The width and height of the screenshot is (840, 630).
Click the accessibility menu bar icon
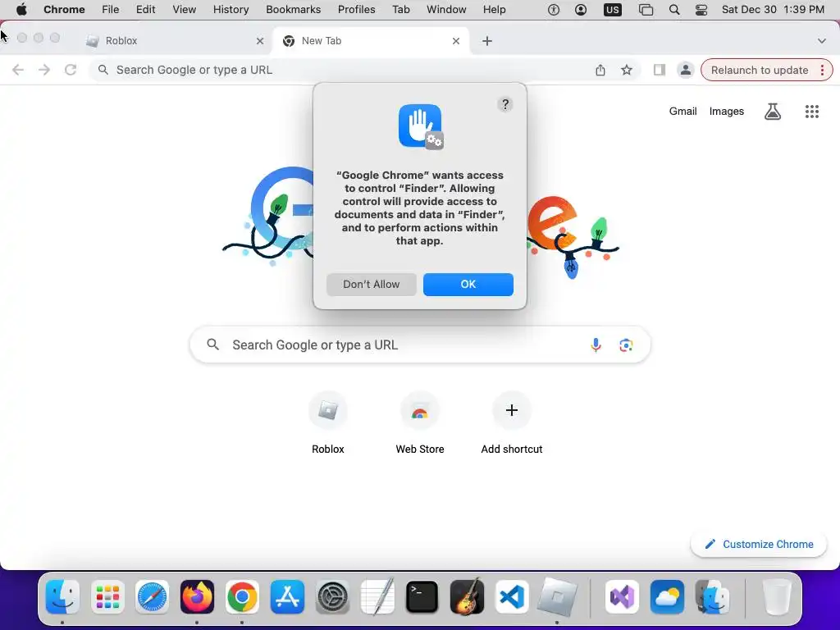pyautogui.click(x=554, y=10)
